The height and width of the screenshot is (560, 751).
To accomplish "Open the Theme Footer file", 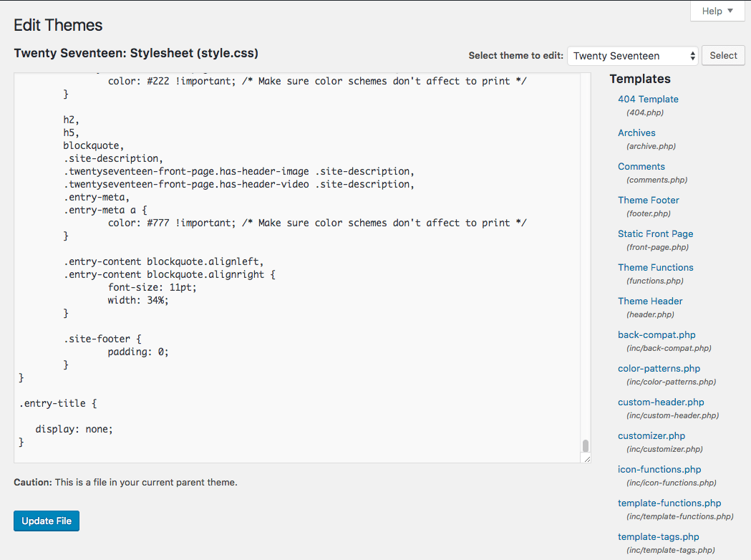I will coord(648,200).
